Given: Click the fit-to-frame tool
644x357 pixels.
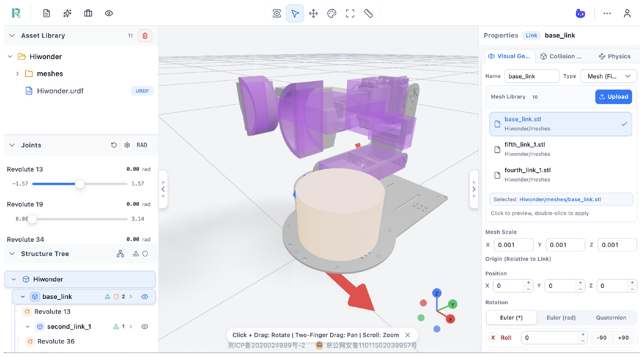Looking at the screenshot, I should (x=350, y=13).
